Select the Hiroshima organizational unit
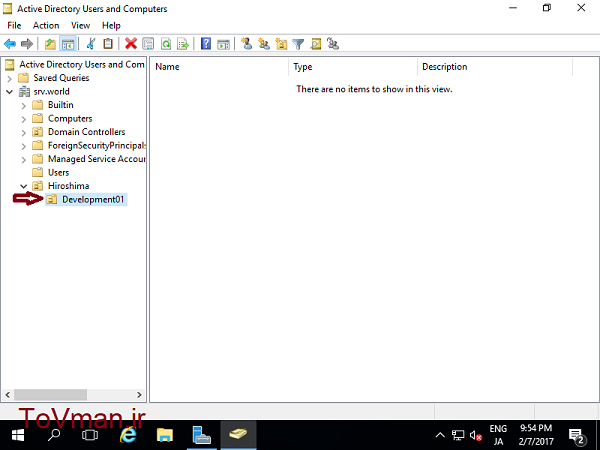This screenshot has width=600, height=450. 68,186
